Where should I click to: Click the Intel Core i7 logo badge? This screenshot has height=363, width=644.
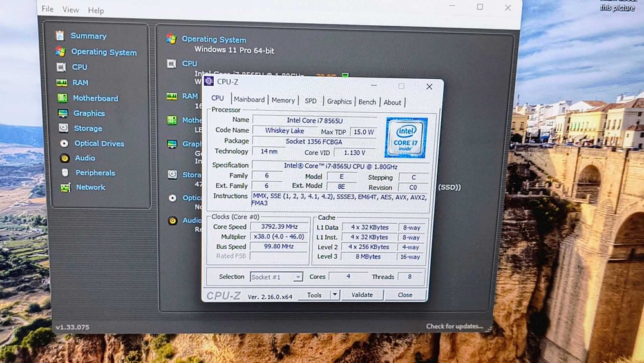pyautogui.click(x=406, y=137)
